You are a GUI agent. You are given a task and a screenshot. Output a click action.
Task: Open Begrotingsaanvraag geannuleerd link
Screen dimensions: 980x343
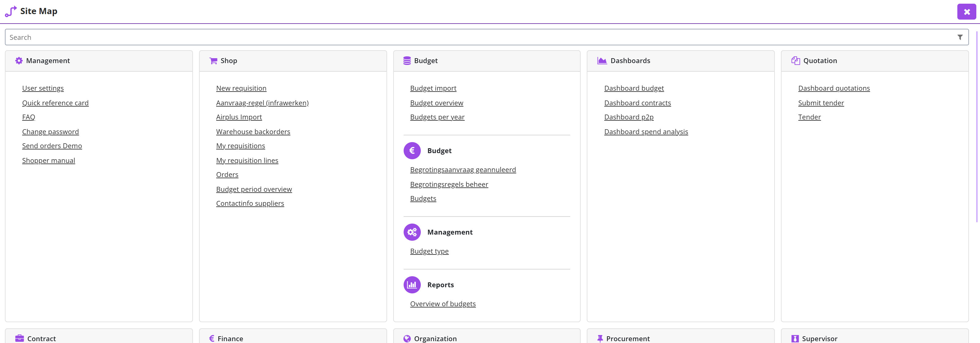tap(463, 170)
